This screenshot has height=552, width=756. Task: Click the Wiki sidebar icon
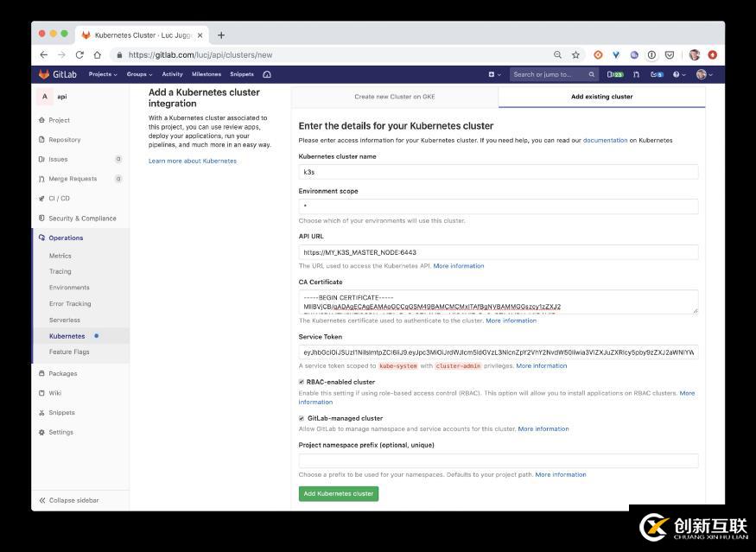[41, 393]
